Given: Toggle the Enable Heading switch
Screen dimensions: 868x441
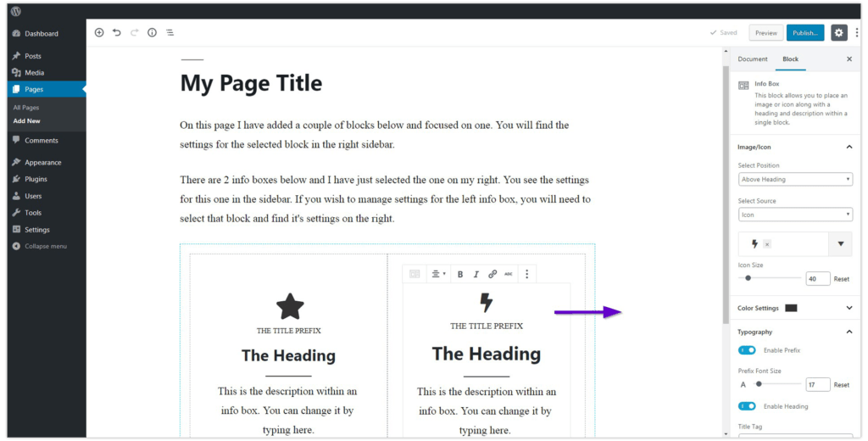Looking at the screenshot, I should [747, 406].
